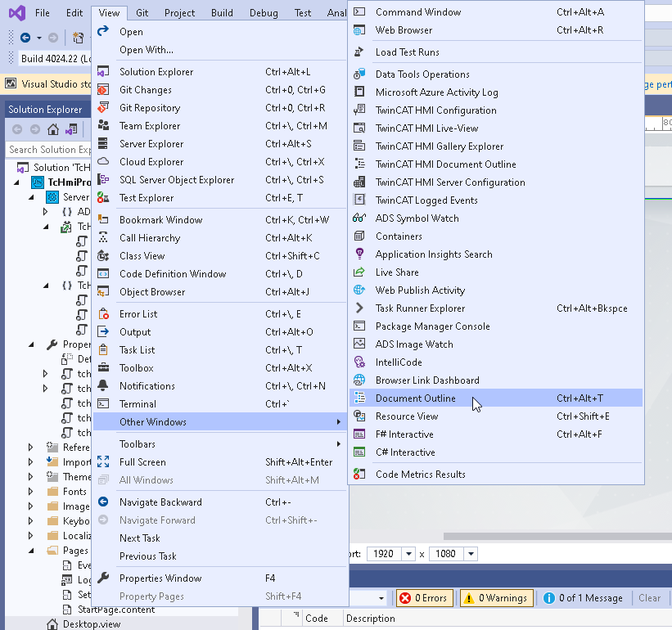Click the Containers icon
Viewport: 672px width, 630px height.
tap(359, 236)
